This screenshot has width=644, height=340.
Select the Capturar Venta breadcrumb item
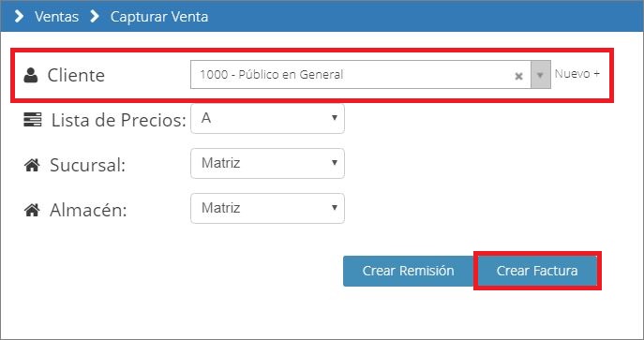click(159, 17)
